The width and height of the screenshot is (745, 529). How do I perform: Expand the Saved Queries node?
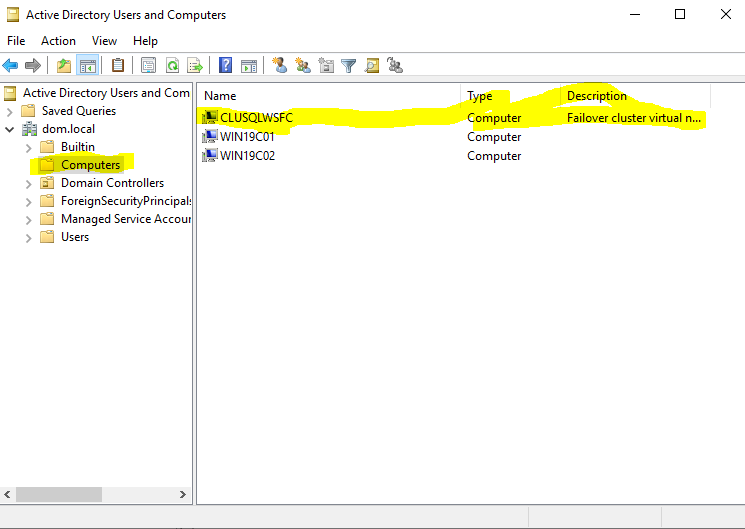(10, 111)
